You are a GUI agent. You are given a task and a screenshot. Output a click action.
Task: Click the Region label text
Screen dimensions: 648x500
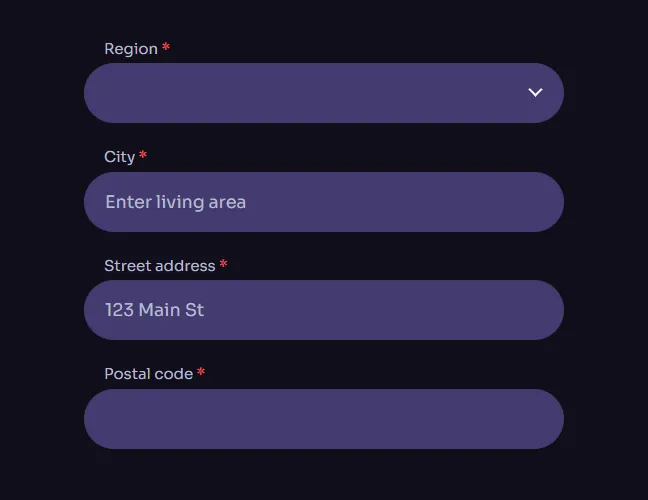coord(131,49)
